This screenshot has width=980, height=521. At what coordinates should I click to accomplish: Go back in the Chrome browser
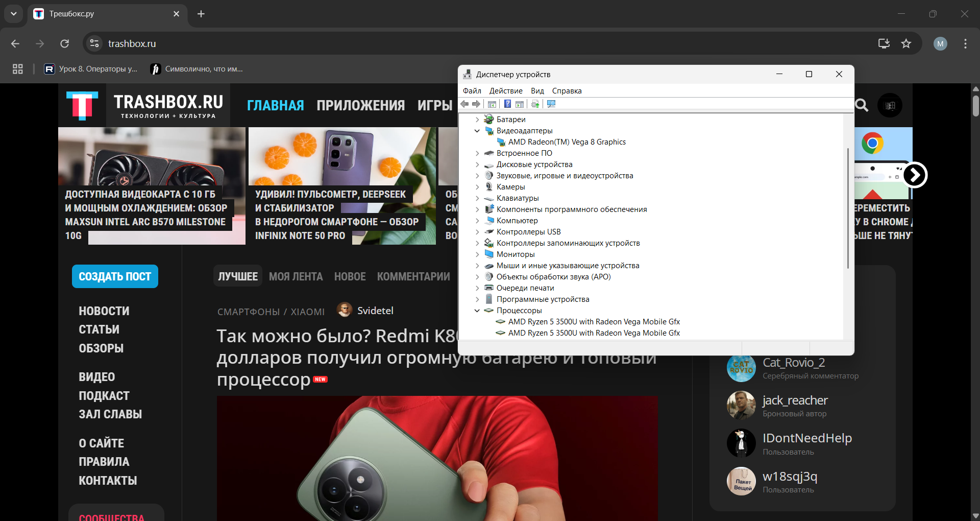point(15,43)
